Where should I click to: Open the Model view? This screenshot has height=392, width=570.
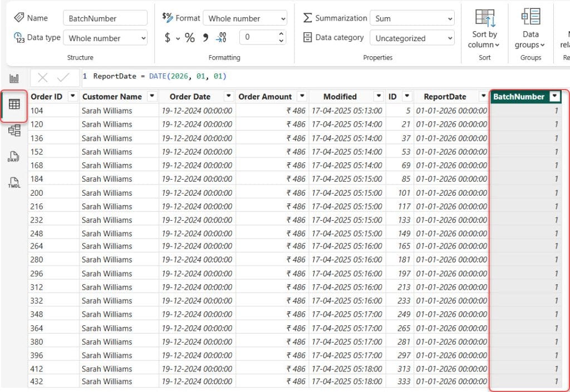tap(14, 131)
